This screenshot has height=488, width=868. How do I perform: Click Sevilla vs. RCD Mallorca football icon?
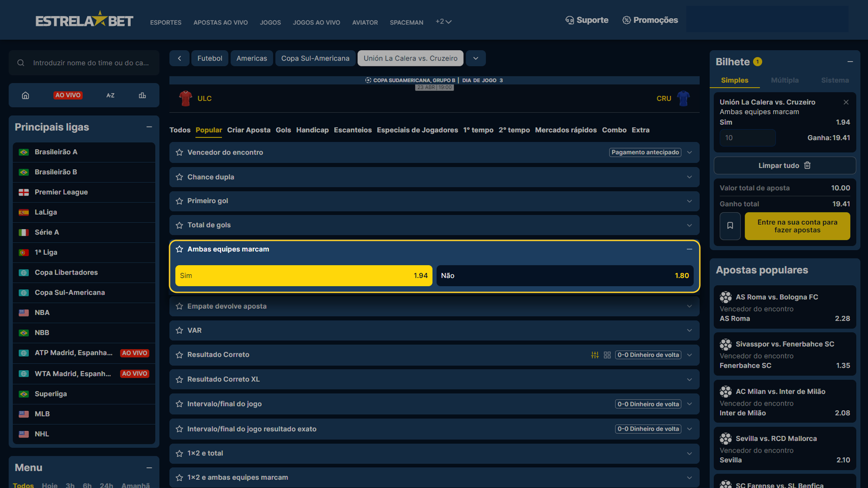726,438
